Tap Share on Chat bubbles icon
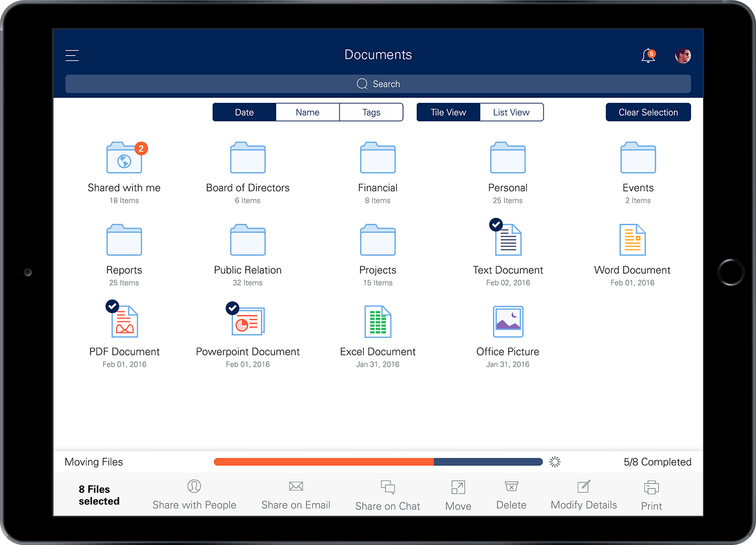The image size is (756, 545). click(x=388, y=487)
